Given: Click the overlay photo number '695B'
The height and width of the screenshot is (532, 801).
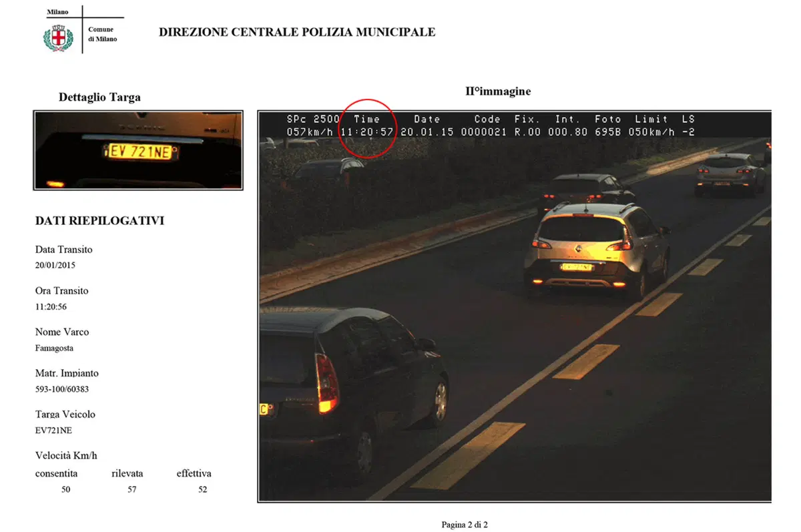Looking at the screenshot, I should pos(607,132).
